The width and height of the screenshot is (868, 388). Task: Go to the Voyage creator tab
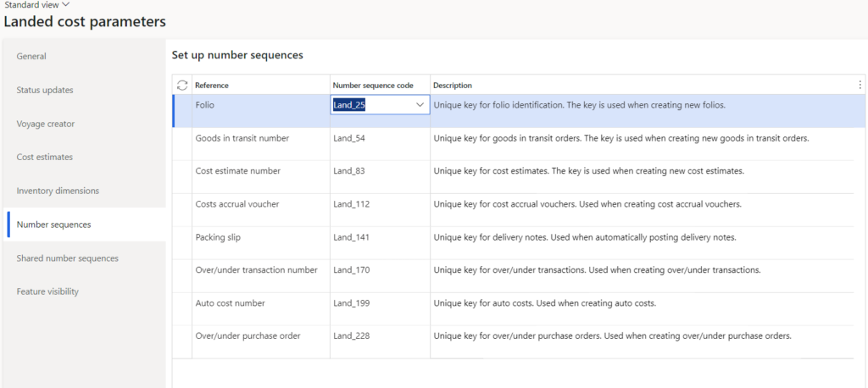pos(46,124)
